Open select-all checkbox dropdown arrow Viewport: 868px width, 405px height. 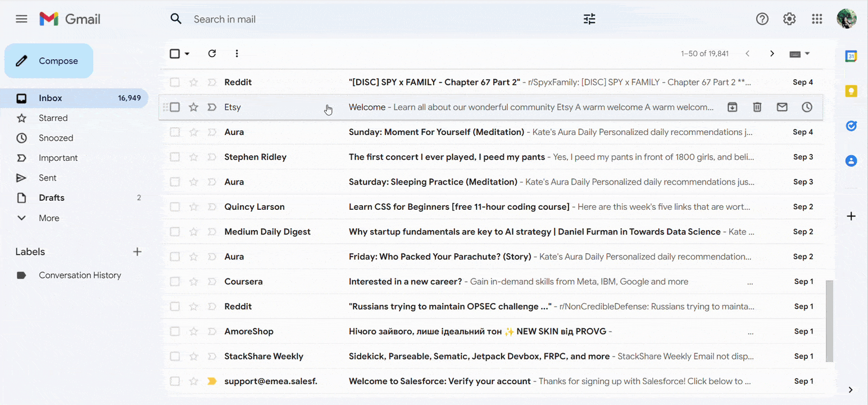pos(187,54)
